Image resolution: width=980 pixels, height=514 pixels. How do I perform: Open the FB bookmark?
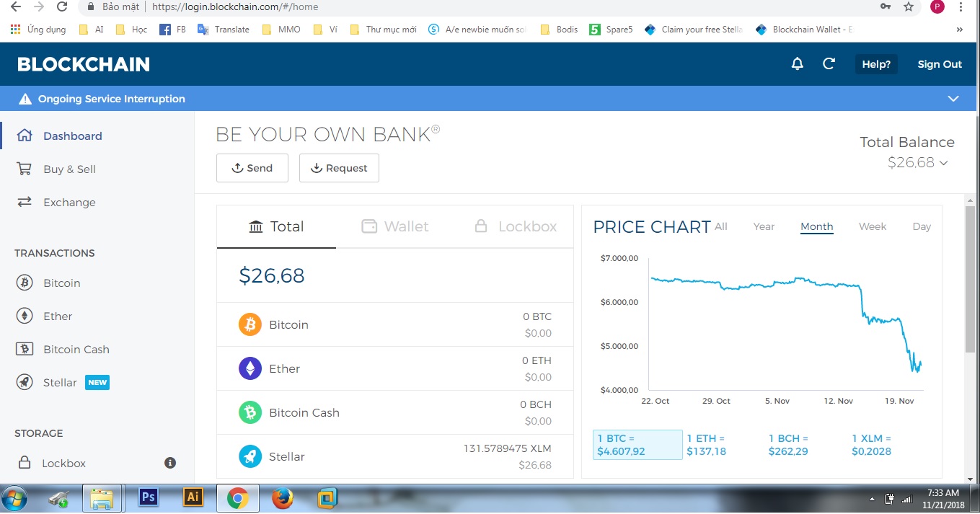(x=172, y=30)
